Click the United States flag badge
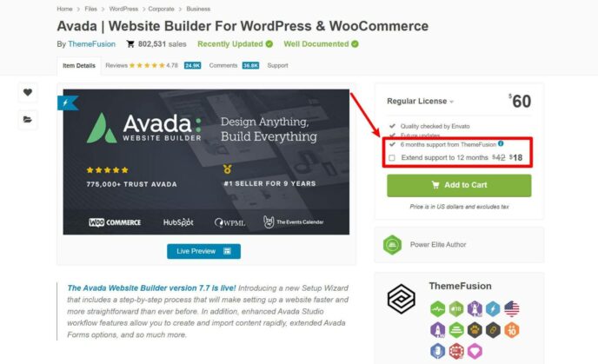This screenshot has height=364, width=598. point(511,308)
